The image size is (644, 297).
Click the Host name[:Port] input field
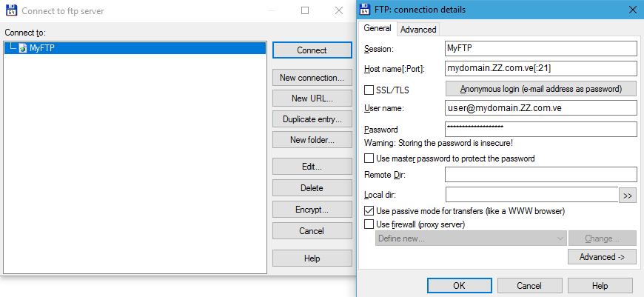click(x=540, y=69)
